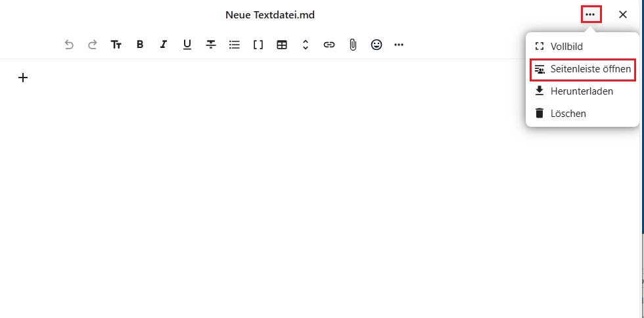644x318 pixels.
Task: Insert a code block with brackets icon
Action: click(x=258, y=45)
